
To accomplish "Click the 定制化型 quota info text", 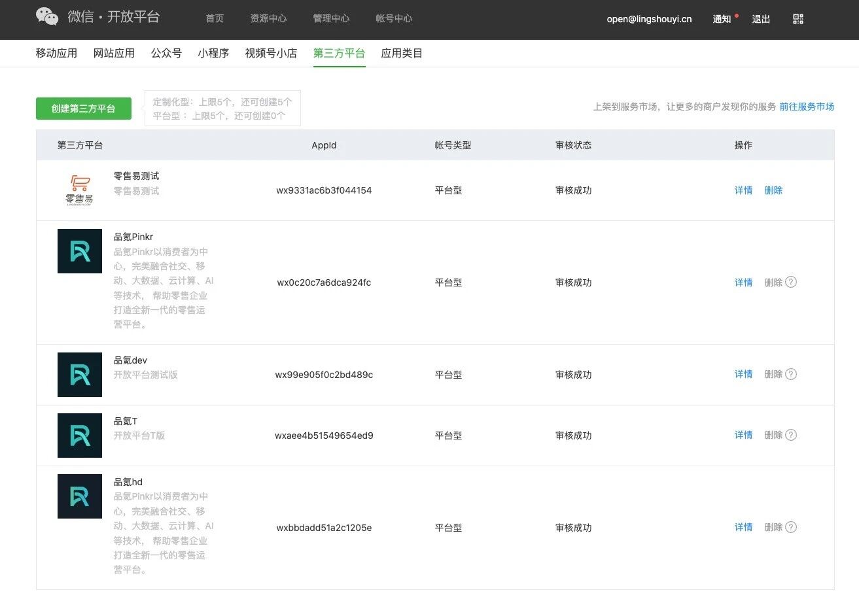I will click(222, 102).
